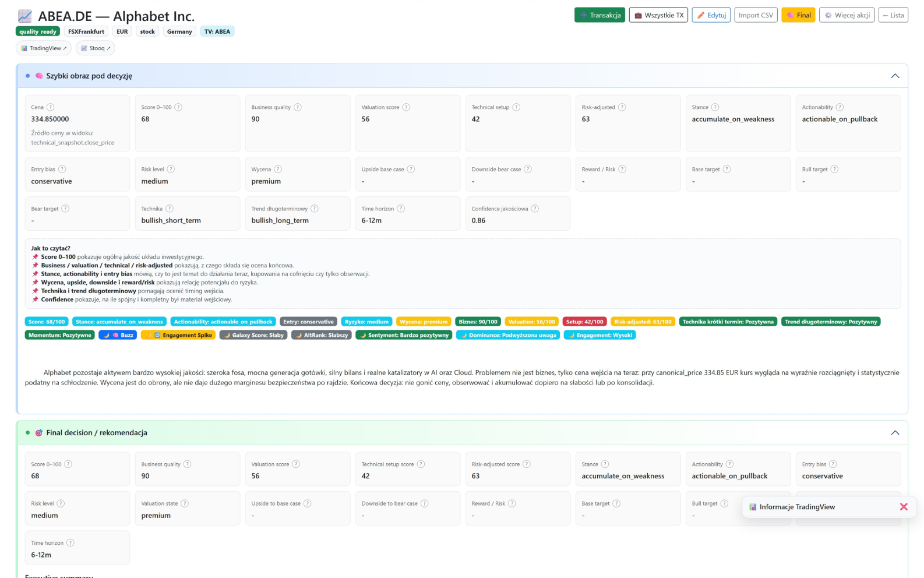This screenshot has height=578, width=924.
Task: Click Stance: accumulate_on_weakness badge
Action: point(119,322)
